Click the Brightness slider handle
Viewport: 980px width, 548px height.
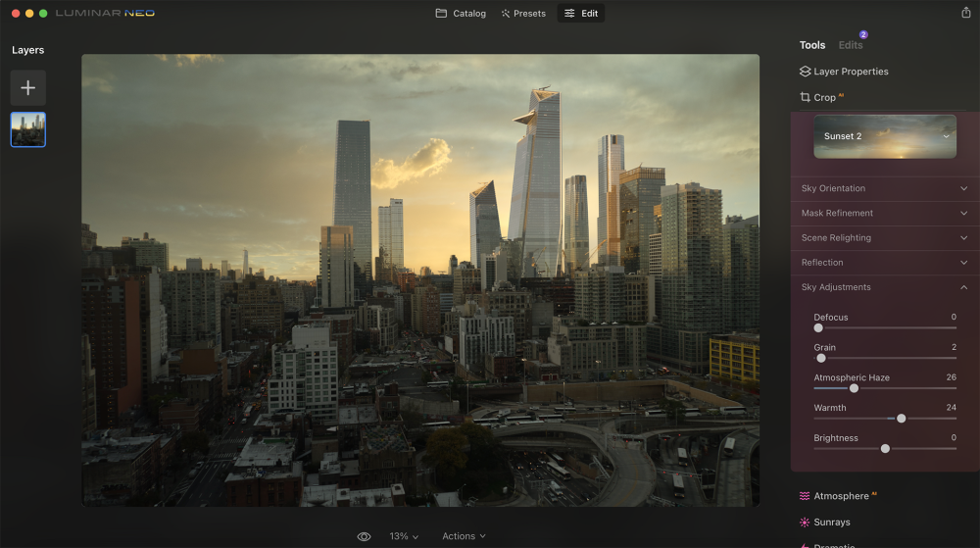pyautogui.click(x=885, y=449)
